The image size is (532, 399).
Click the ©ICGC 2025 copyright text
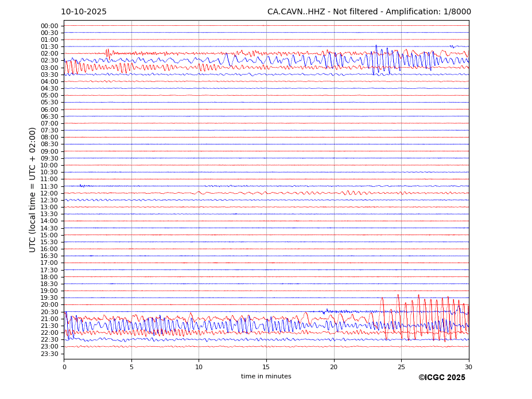coord(441,378)
